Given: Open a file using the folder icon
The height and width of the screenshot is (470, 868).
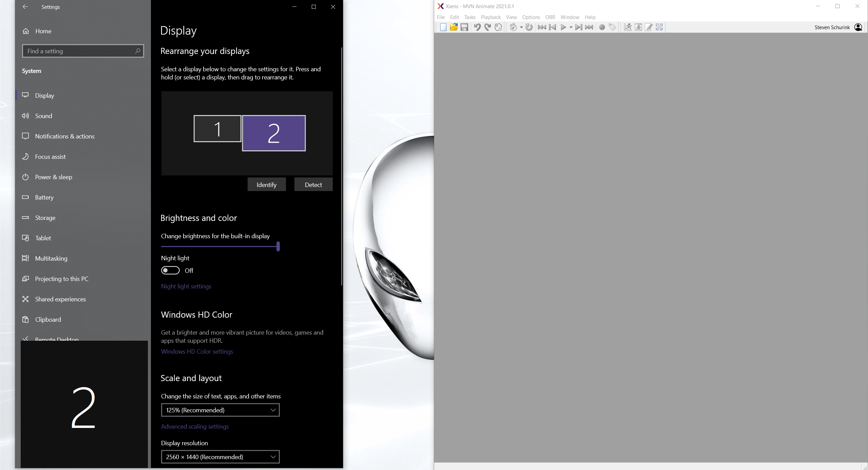Looking at the screenshot, I should 454,27.
